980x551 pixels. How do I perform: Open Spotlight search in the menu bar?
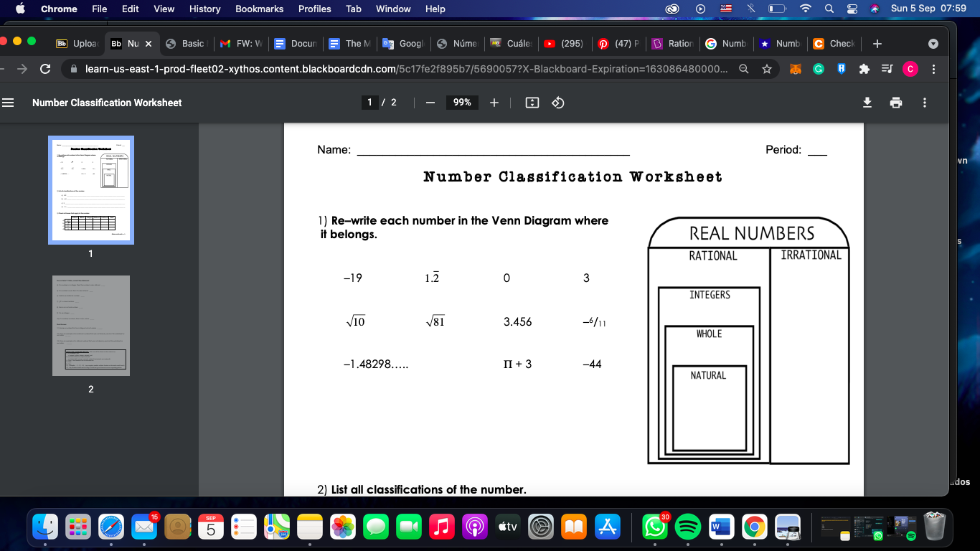[829, 9]
